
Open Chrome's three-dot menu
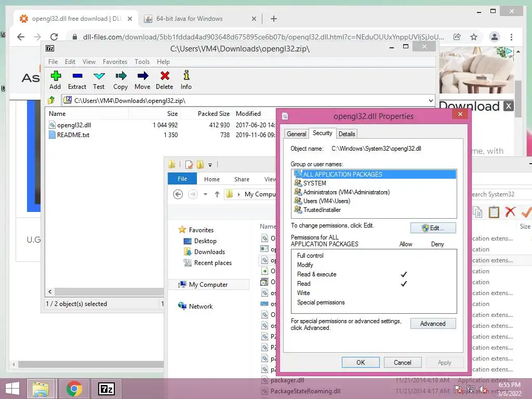point(511,37)
